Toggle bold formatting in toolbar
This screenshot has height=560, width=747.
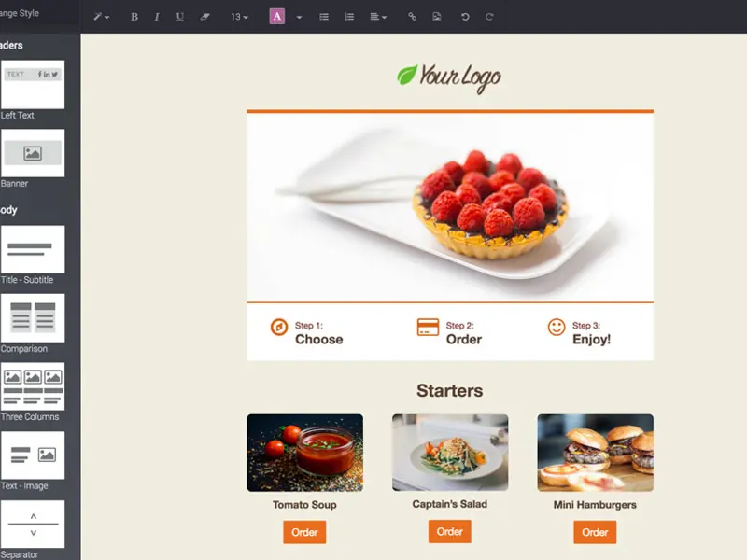pyautogui.click(x=134, y=17)
